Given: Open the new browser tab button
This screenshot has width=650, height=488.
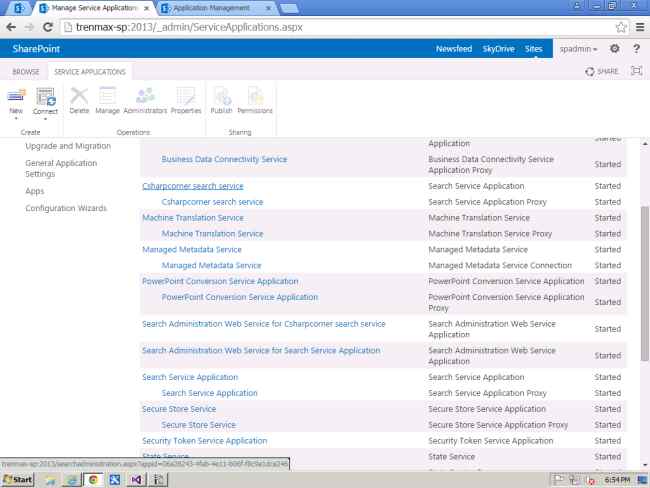Looking at the screenshot, I should [289, 8].
